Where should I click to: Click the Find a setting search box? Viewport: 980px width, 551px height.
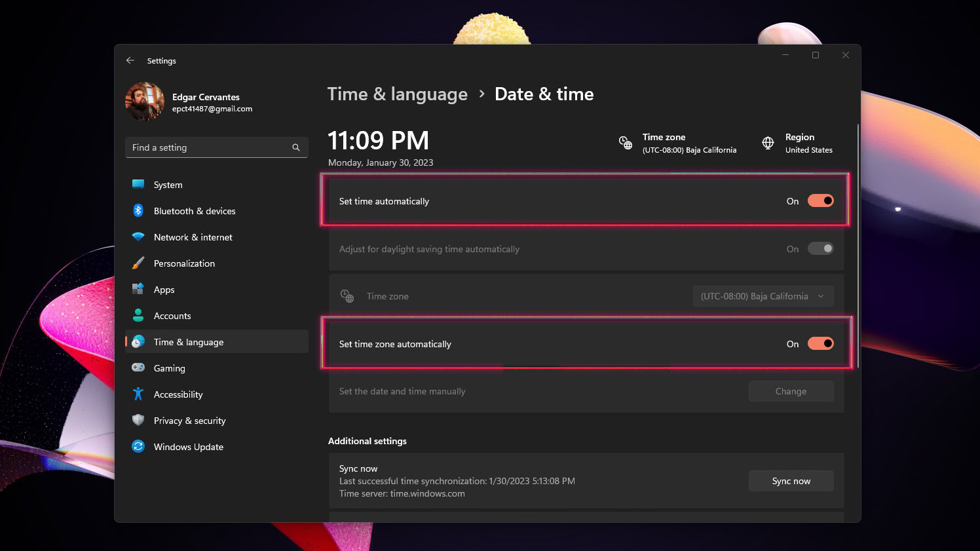point(210,147)
